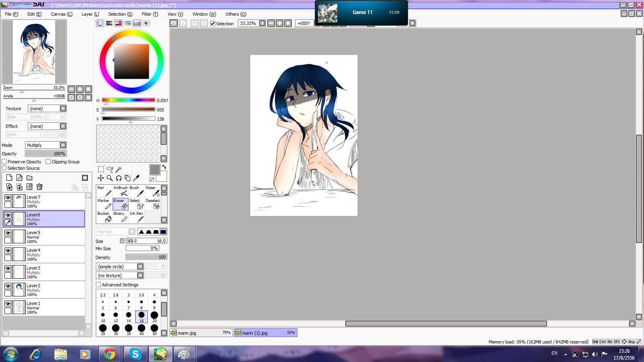Adjust the layer Opacity slider

coord(46,154)
